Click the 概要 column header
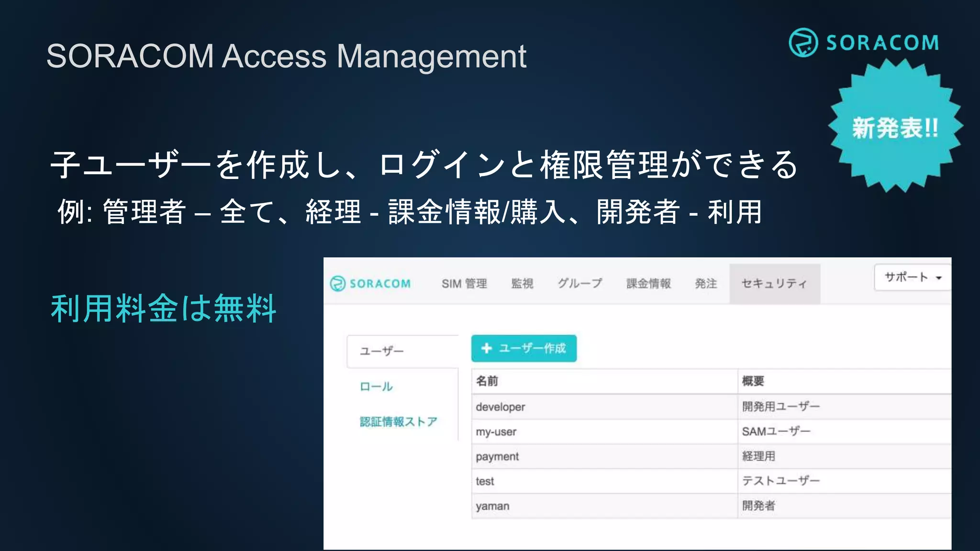This screenshot has height=551, width=980. tap(845, 381)
